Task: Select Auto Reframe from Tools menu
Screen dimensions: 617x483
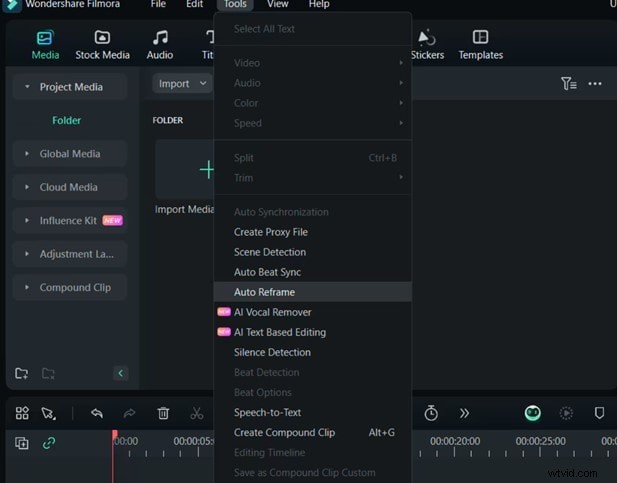Action: pos(264,292)
